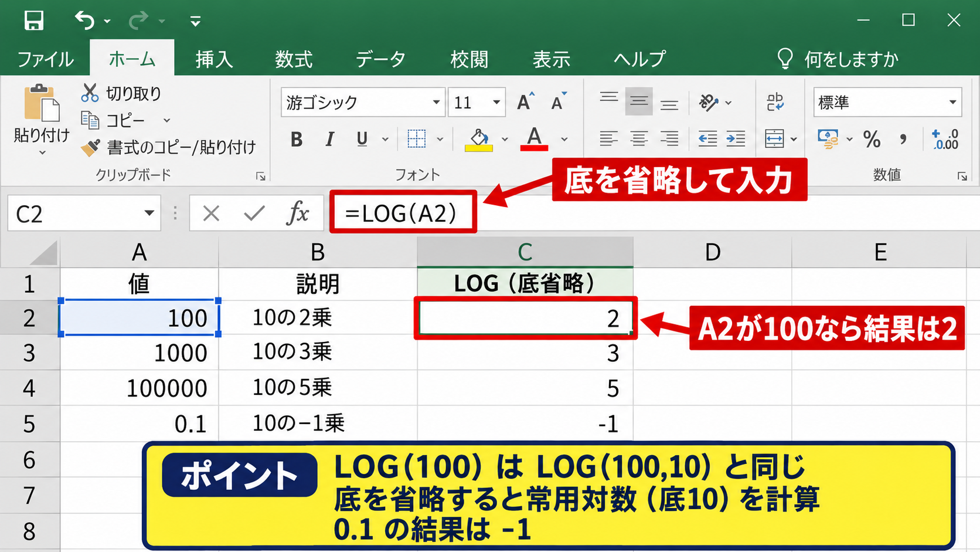Open the font color dropdown arrow
The width and height of the screenshot is (980, 552).
point(564,140)
